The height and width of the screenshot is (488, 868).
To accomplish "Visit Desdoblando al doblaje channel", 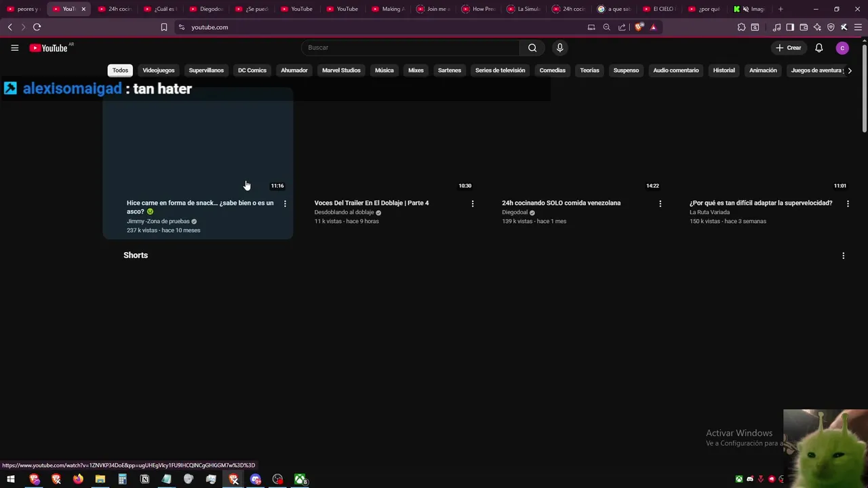I will (x=344, y=212).
